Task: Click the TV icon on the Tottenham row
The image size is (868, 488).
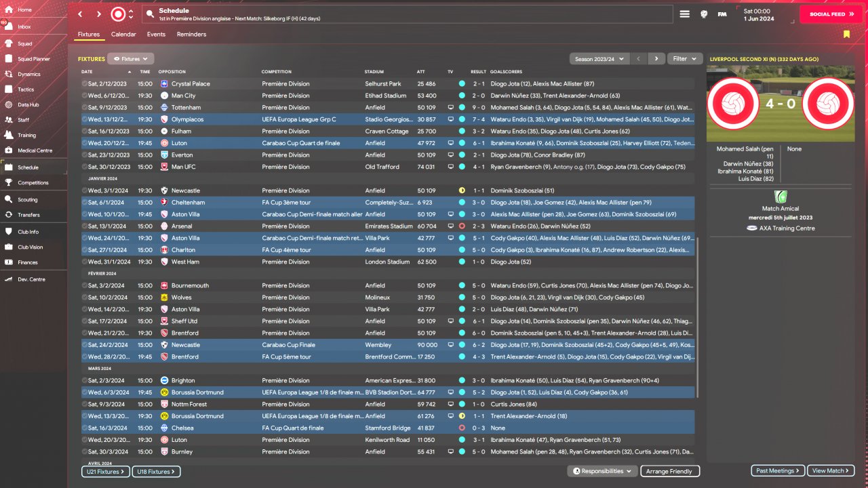Action: pyautogui.click(x=451, y=108)
